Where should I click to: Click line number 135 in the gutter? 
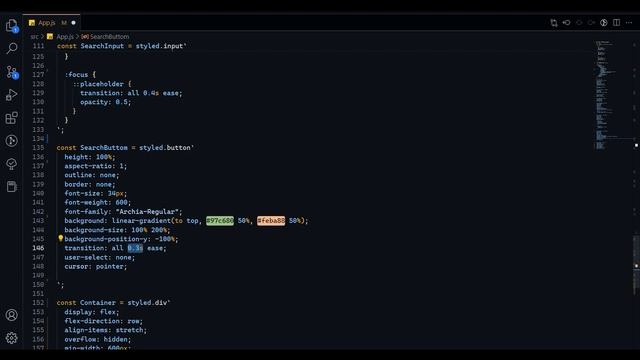pyautogui.click(x=38, y=148)
